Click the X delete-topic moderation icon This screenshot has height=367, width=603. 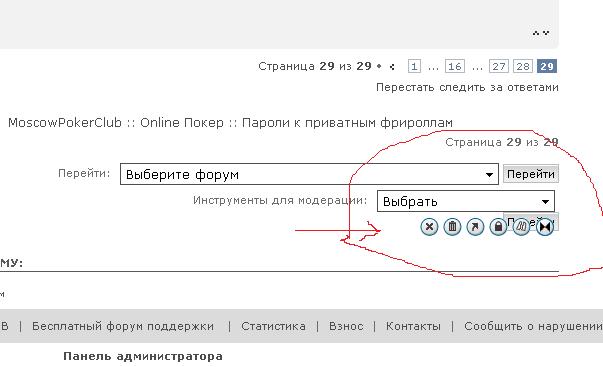tap(429, 227)
